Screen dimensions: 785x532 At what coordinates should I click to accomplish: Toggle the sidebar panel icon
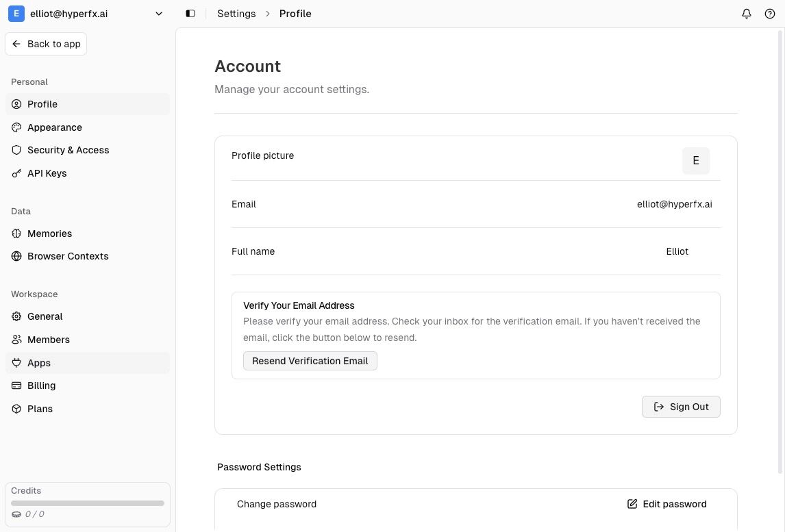190,14
